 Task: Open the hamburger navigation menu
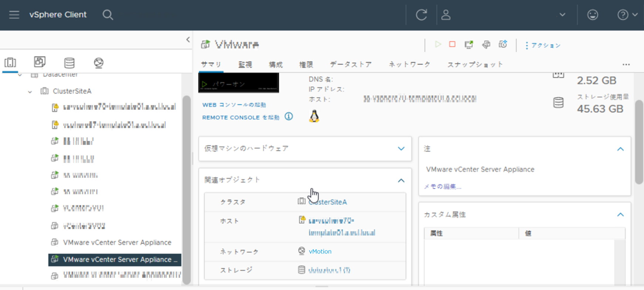pyautogui.click(x=14, y=15)
